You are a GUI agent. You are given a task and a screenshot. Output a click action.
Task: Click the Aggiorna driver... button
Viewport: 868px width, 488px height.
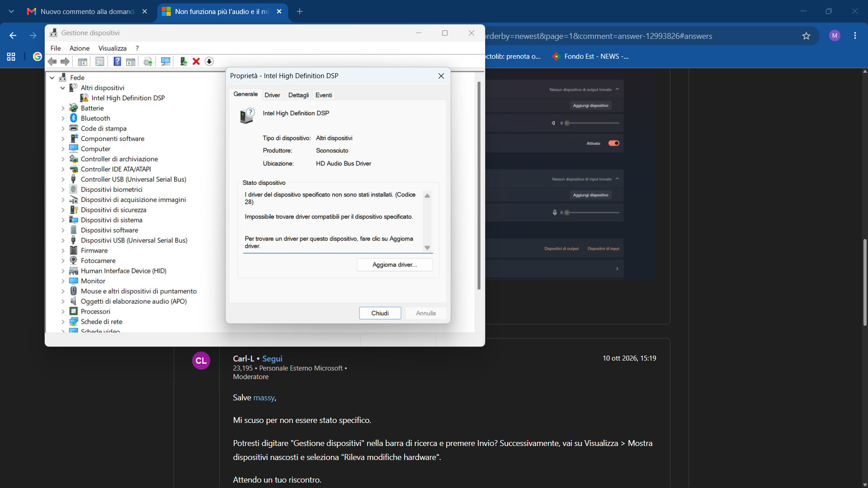point(395,265)
